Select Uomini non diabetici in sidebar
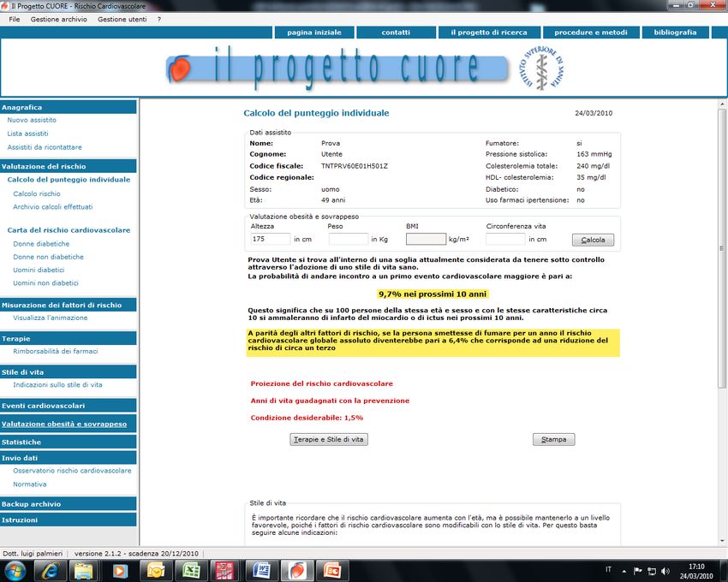 pyautogui.click(x=45, y=283)
